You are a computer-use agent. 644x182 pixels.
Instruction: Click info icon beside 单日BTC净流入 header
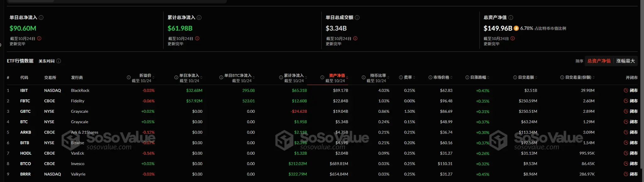coord(221,77)
